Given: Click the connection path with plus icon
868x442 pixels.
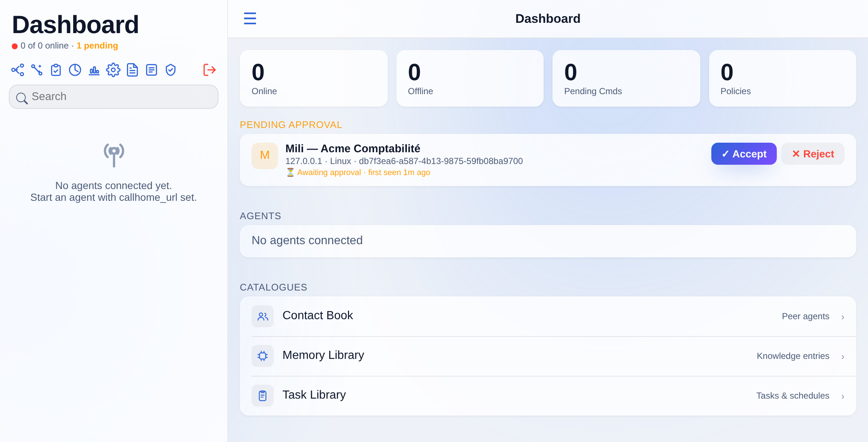Looking at the screenshot, I should [x=37, y=70].
